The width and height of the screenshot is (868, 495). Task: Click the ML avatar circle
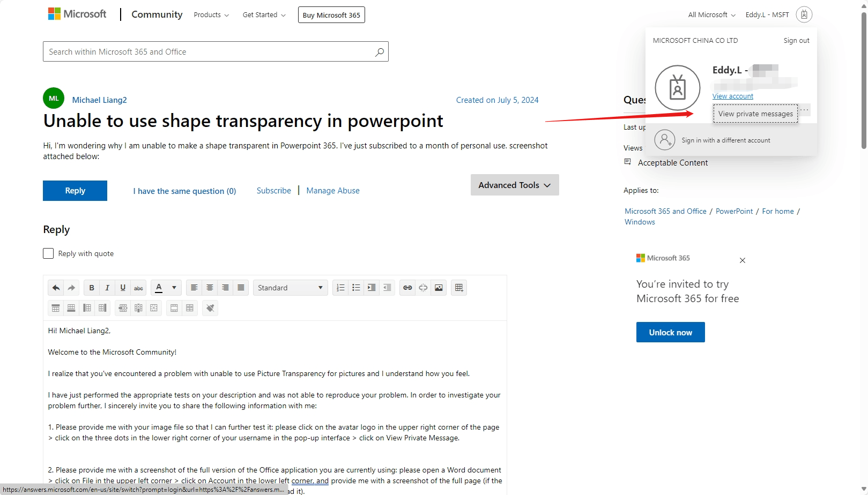[x=54, y=99]
